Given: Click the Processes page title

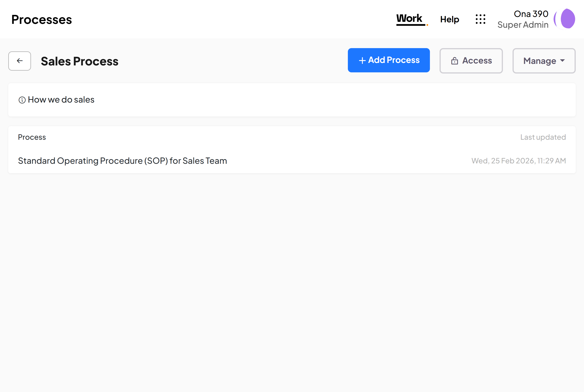Looking at the screenshot, I should [42, 19].
